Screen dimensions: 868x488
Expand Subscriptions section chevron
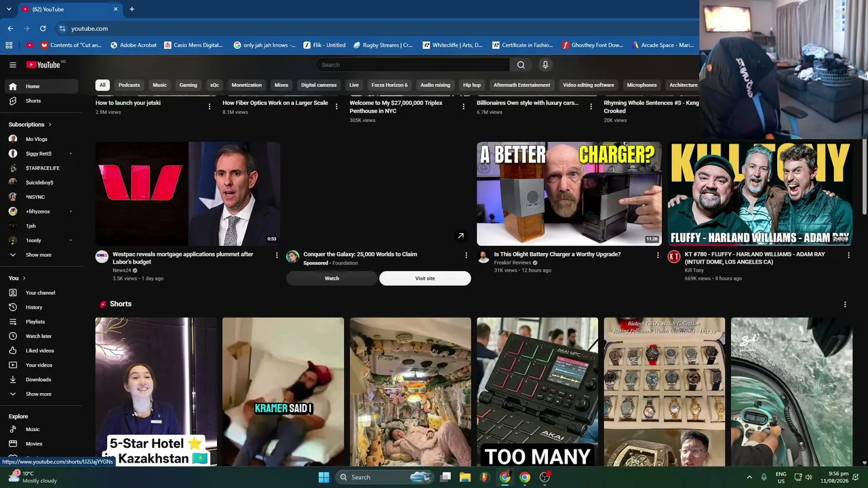[50, 125]
